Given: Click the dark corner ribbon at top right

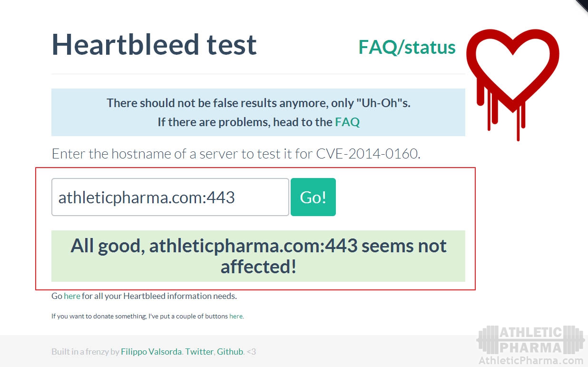Looking at the screenshot, I should pos(583,4).
